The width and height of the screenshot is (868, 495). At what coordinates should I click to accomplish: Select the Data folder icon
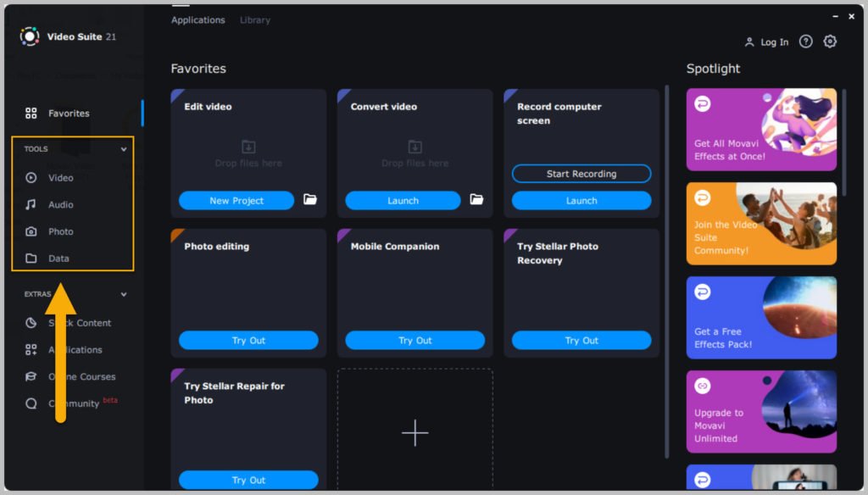tap(31, 258)
